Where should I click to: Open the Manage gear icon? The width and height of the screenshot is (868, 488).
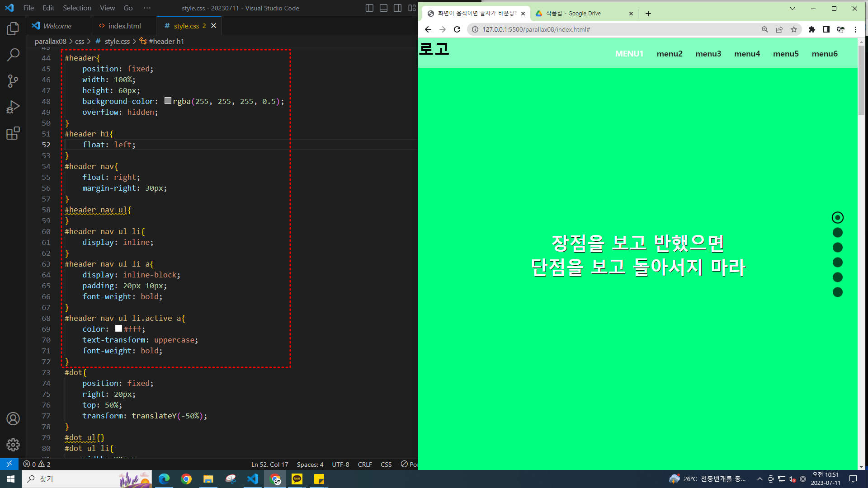13,445
